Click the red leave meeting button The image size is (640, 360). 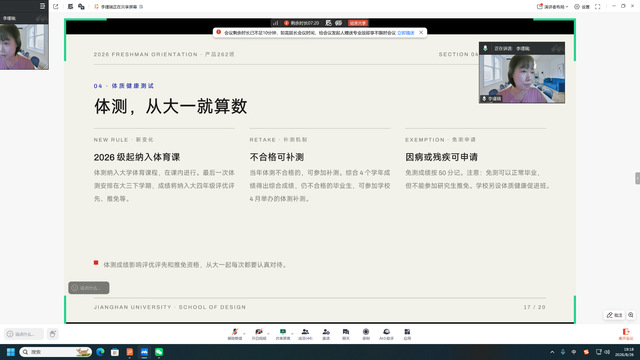(x=626, y=334)
